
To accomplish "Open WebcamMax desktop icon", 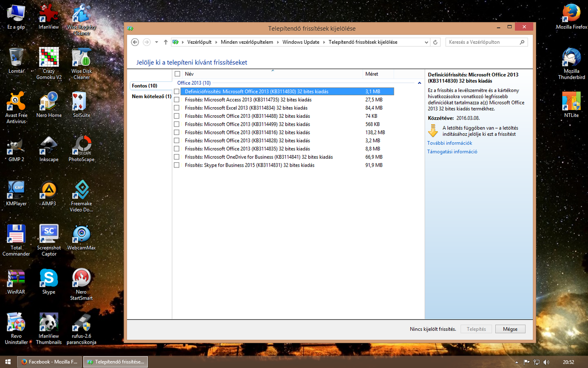I will pos(82,237).
